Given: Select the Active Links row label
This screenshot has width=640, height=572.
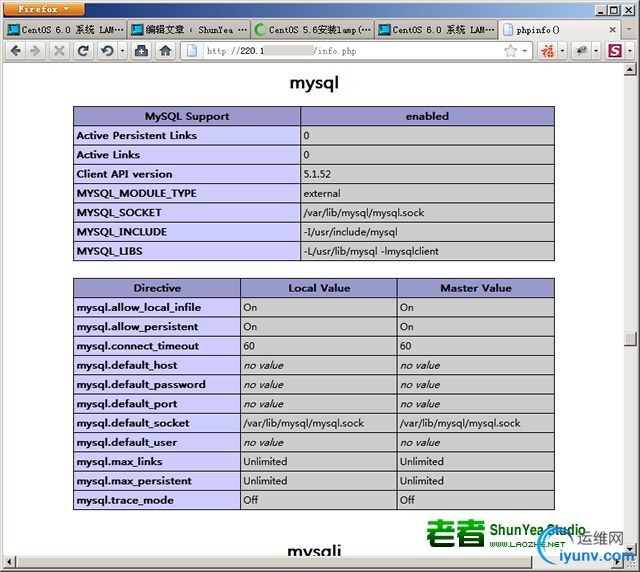Looking at the screenshot, I should click(x=108, y=155).
